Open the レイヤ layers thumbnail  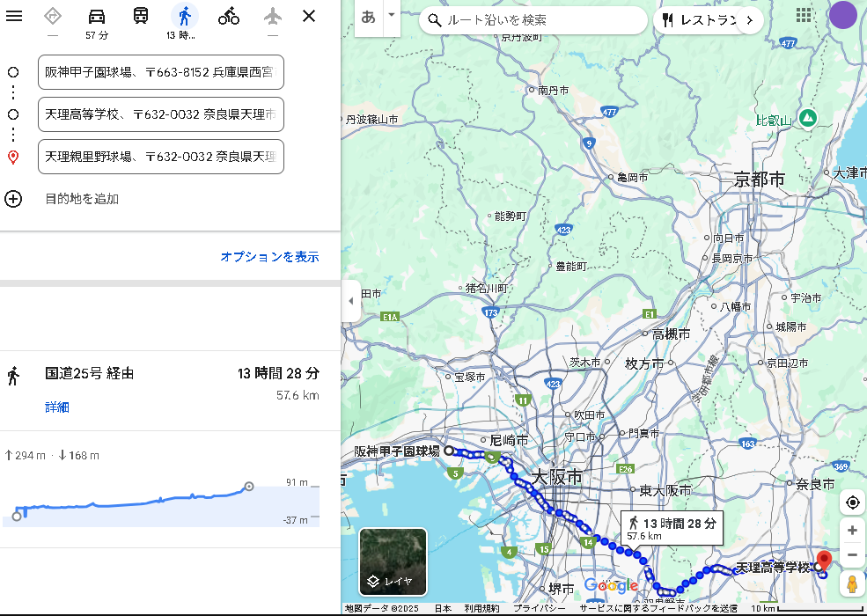click(x=393, y=561)
